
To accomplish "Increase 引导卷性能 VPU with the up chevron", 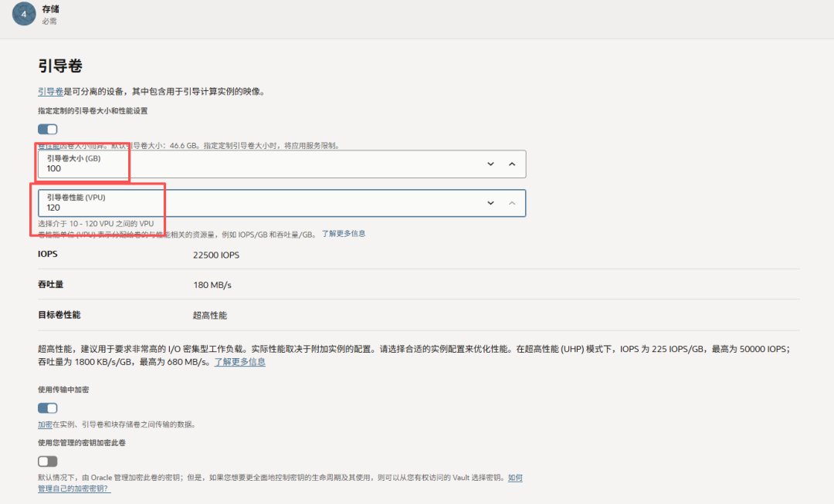I will pyautogui.click(x=512, y=203).
